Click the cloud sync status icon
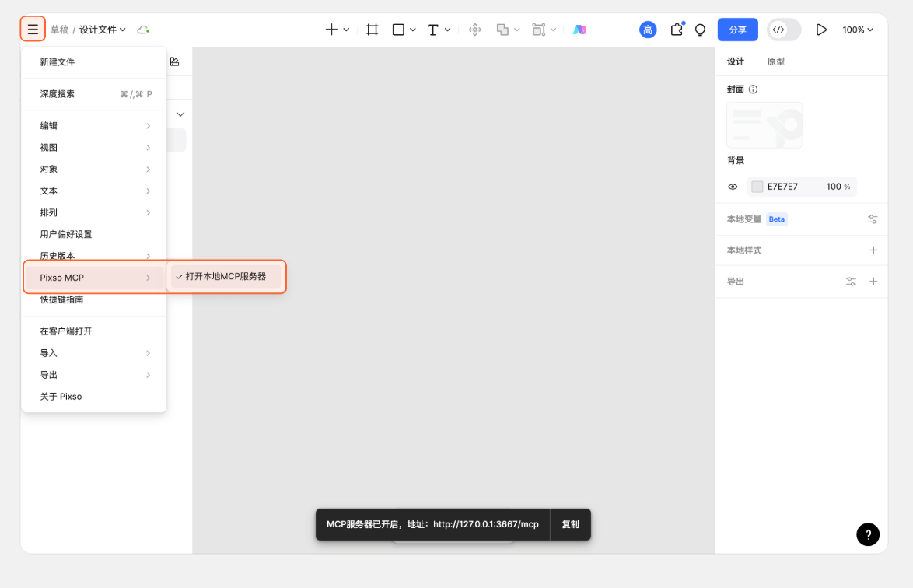The width and height of the screenshot is (913, 588). pos(143,30)
